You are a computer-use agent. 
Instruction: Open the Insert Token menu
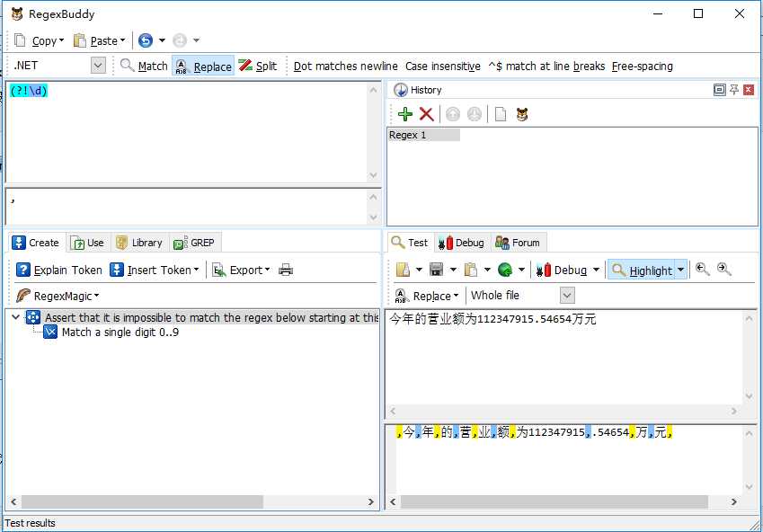155,270
